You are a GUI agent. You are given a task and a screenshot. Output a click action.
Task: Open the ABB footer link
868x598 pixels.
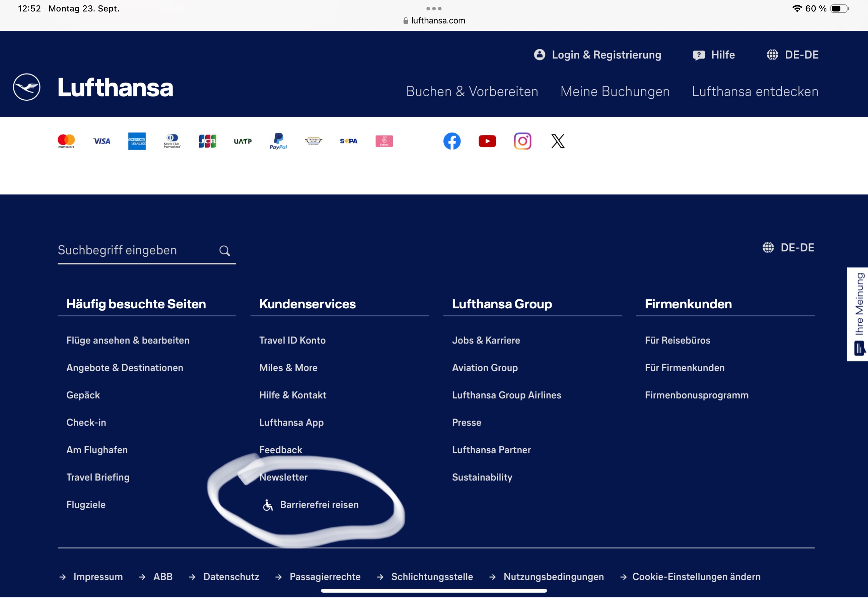point(162,576)
